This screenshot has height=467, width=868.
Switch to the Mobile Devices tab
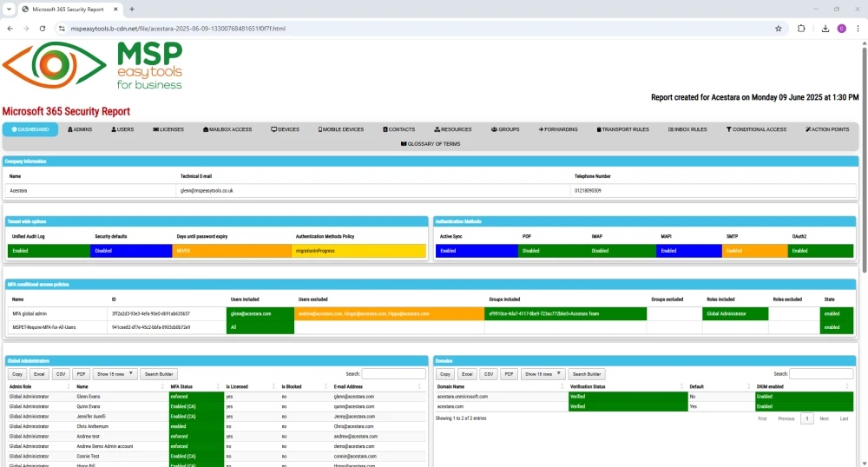341,129
